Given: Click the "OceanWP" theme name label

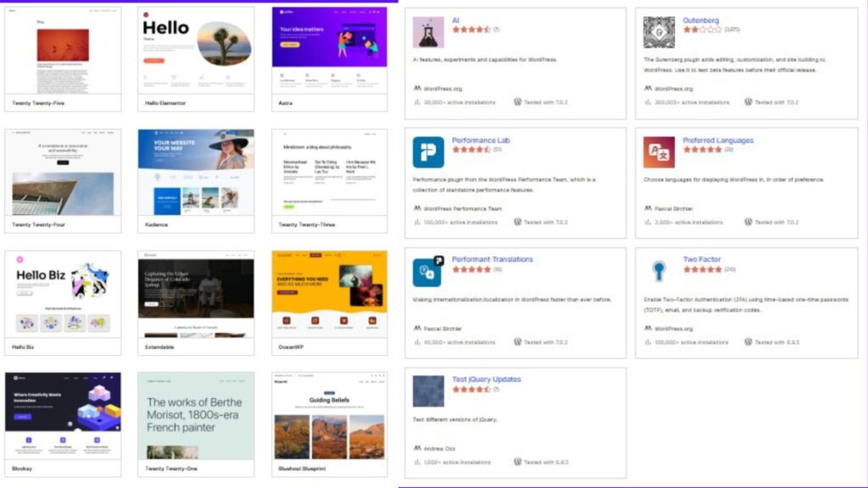Looking at the screenshot, I should [x=291, y=347].
